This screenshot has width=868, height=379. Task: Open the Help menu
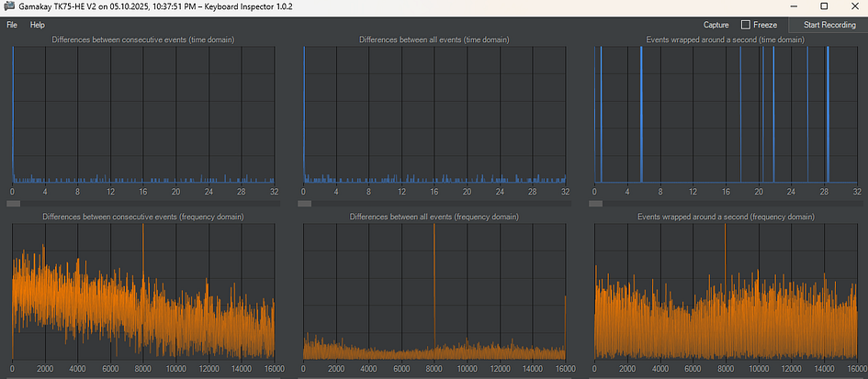pos(38,25)
